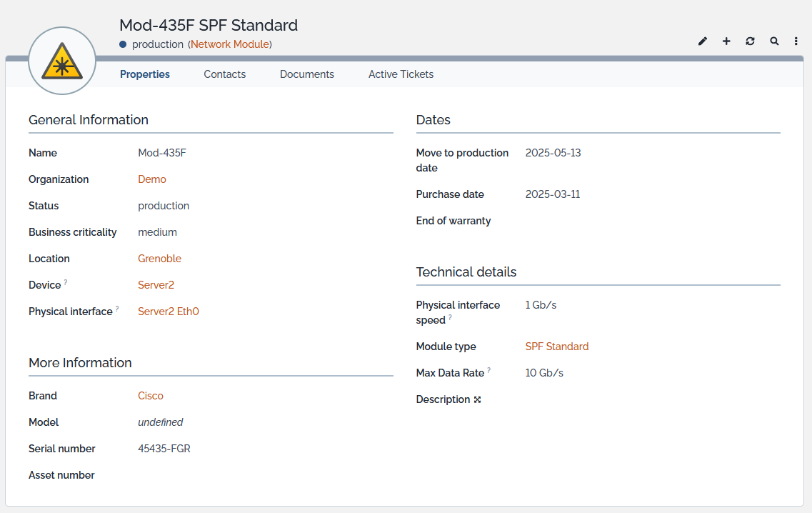Open the Documents tab
The width and height of the screenshot is (812, 513).
point(307,74)
